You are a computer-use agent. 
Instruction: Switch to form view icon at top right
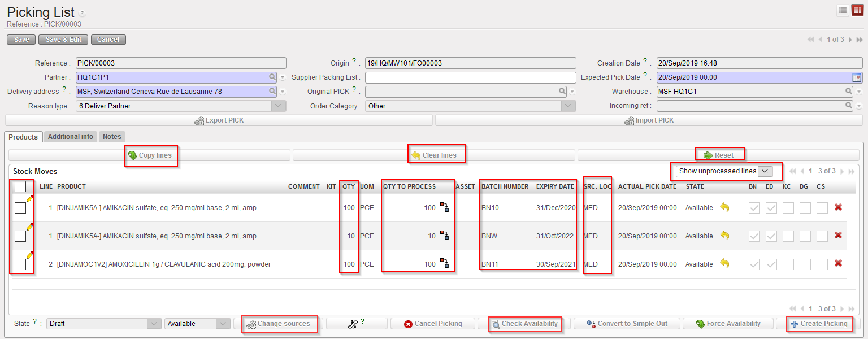coord(857,10)
